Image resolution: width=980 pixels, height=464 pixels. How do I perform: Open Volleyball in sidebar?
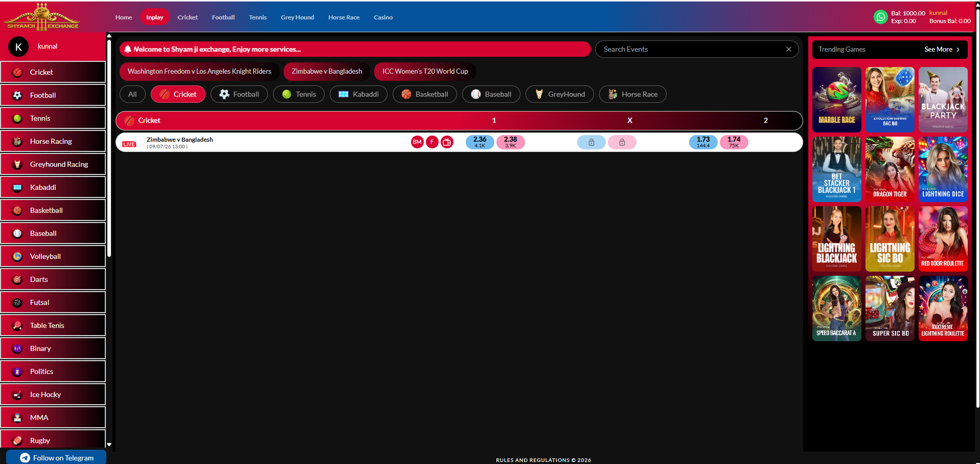tap(53, 256)
